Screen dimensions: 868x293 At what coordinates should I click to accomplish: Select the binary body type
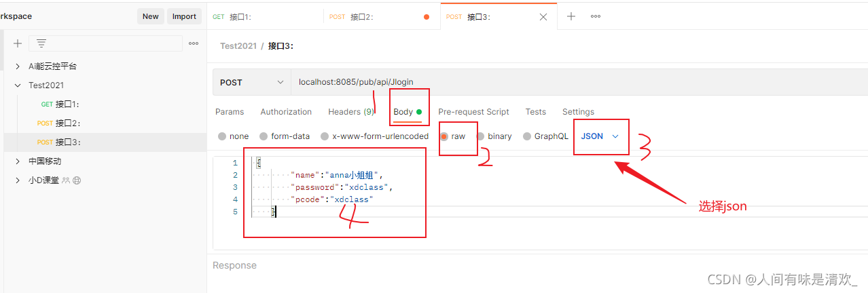coord(494,136)
